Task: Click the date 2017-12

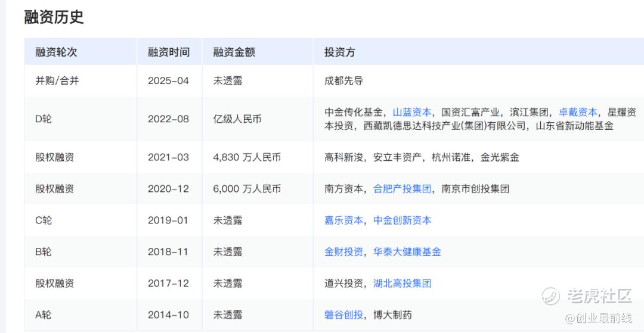Action: tap(168, 284)
